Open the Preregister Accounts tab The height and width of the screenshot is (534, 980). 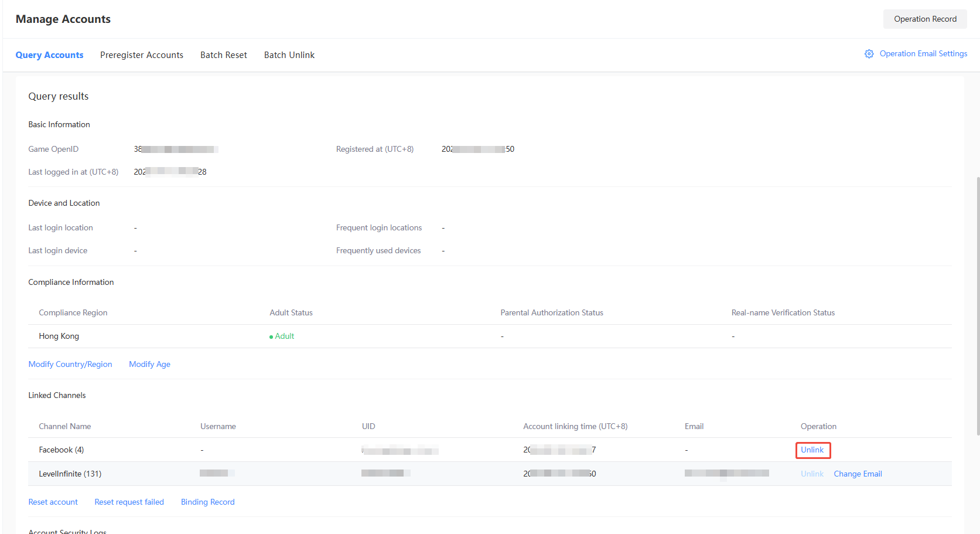click(141, 55)
